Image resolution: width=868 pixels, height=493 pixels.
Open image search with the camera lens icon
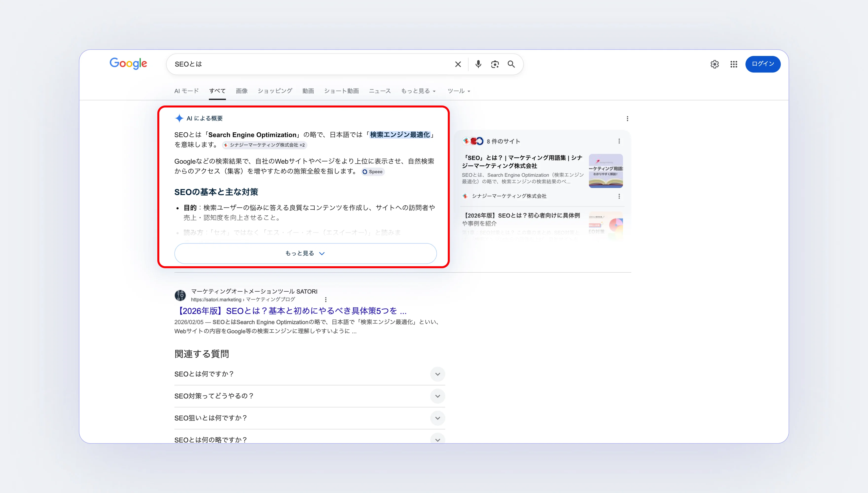click(x=495, y=64)
